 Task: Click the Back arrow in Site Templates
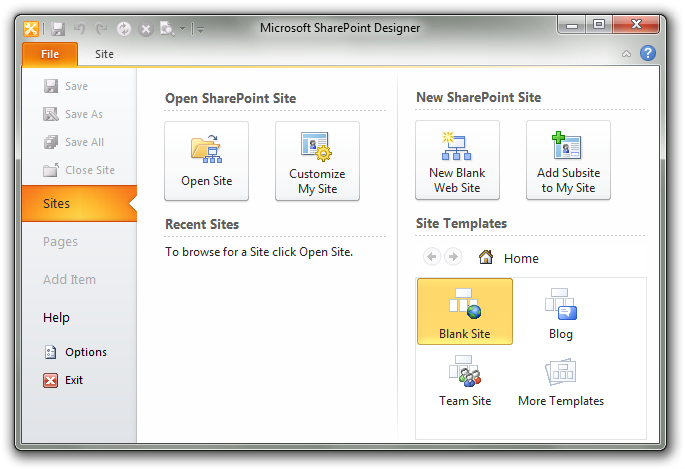coord(432,257)
